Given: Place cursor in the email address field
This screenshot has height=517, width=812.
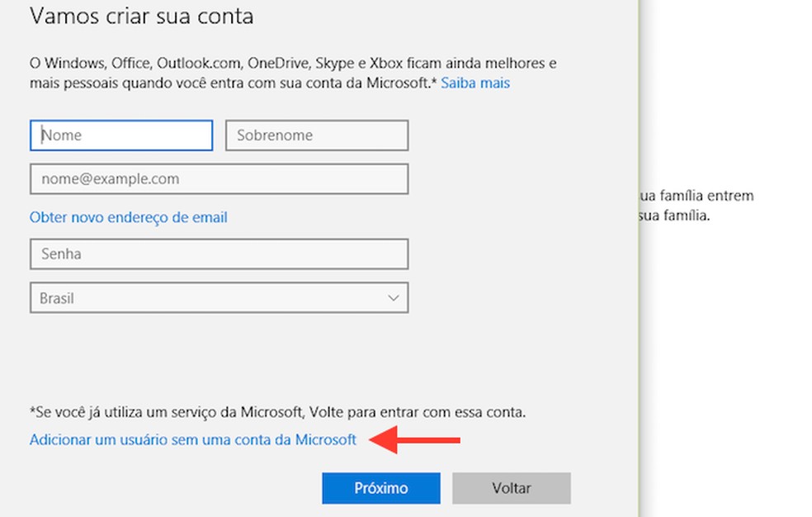Looking at the screenshot, I should click(x=219, y=178).
